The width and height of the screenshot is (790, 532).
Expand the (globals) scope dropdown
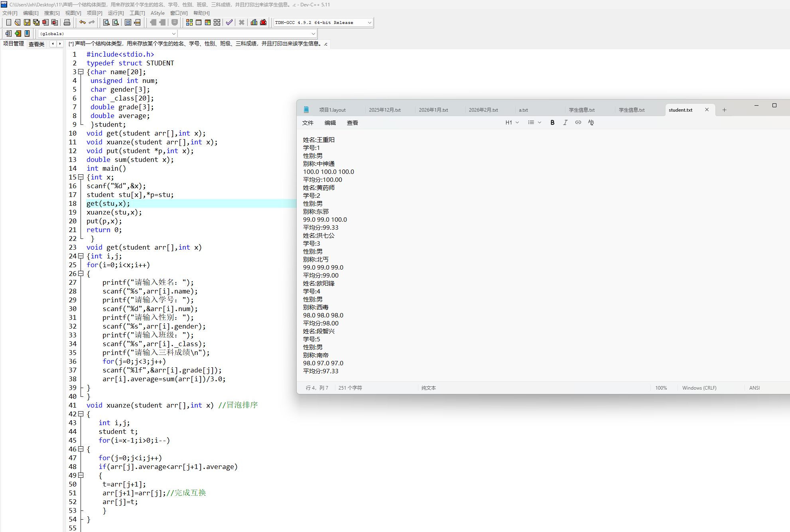(173, 34)
